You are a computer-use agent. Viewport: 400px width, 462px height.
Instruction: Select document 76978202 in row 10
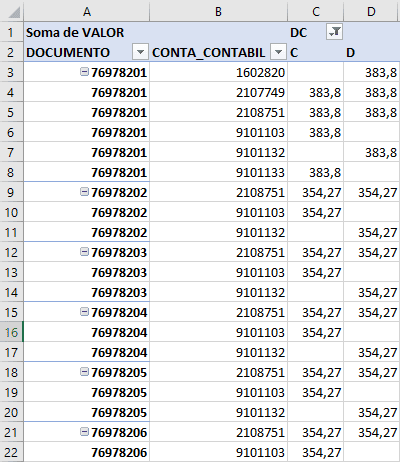point(87,212)
